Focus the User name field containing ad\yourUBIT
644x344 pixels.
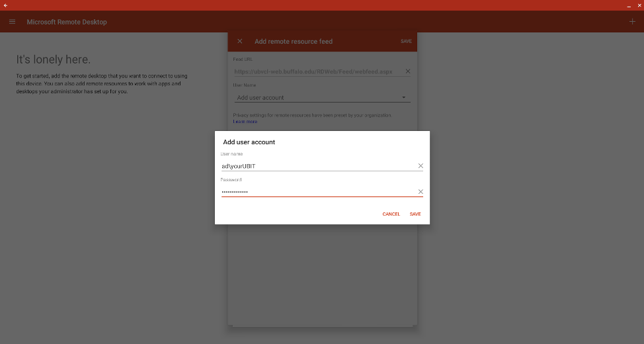pos(317,166)
